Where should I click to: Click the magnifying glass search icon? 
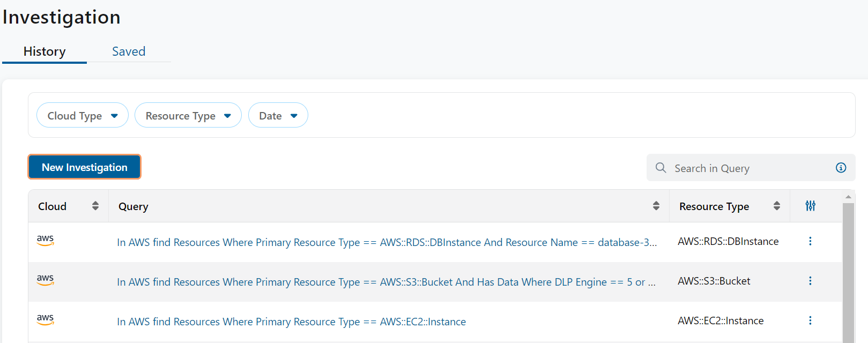click(661, 168)
